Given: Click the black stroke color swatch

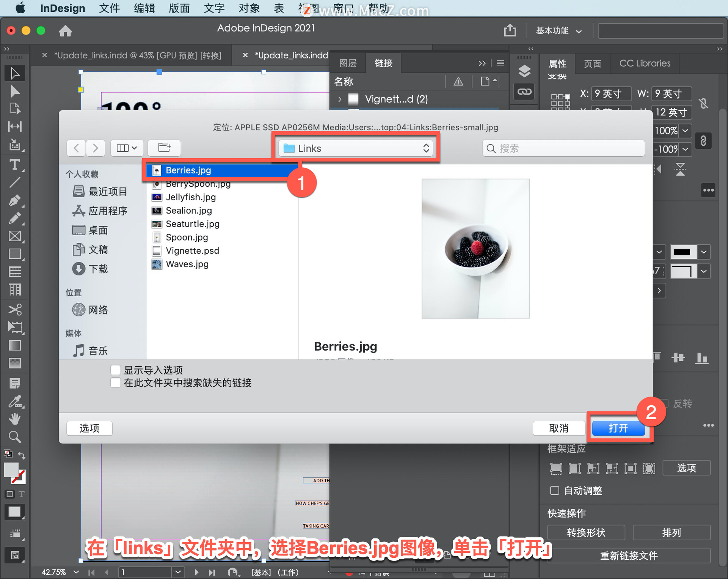Looking at the screenshot, I should pyautogui.click(x=682, y=252).
